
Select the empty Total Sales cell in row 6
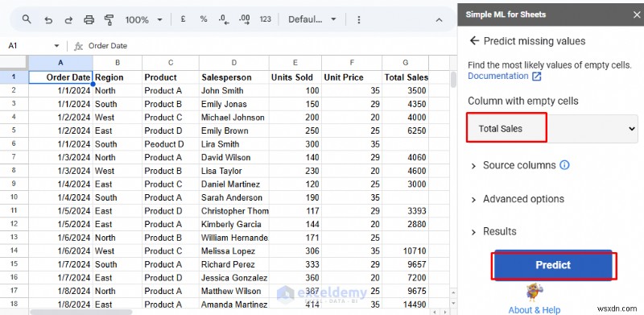coord(406,144)
